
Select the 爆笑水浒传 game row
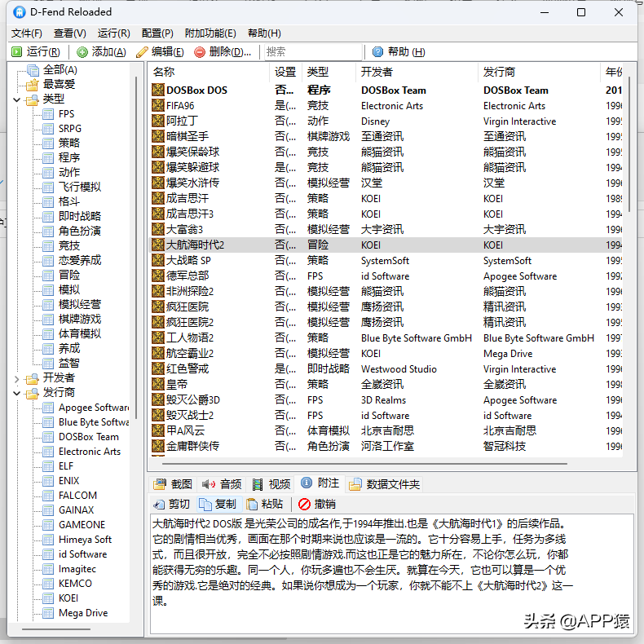[x=386, y=183]
